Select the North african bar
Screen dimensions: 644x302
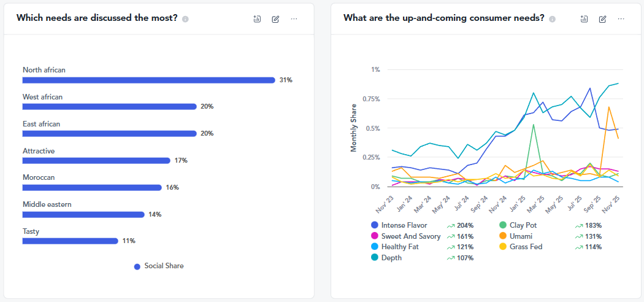[x=148, y=80]
